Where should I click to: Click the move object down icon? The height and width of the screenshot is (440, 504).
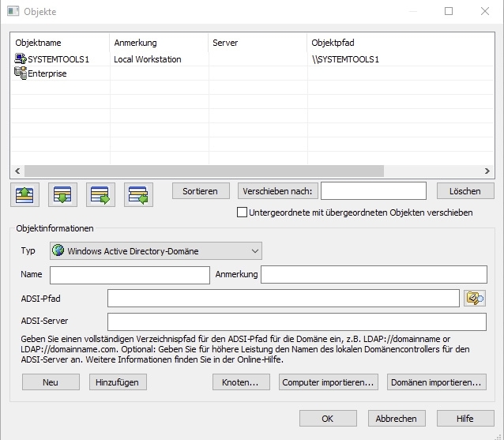62,195
